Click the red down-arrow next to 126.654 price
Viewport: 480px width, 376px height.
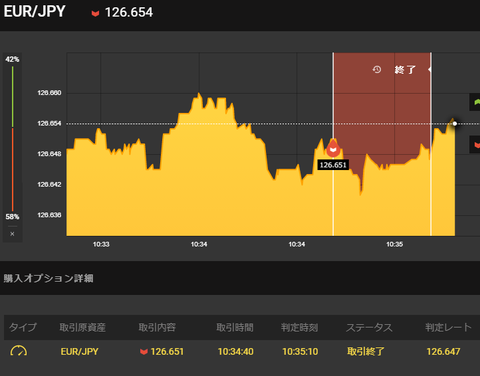tap(95, 13)
